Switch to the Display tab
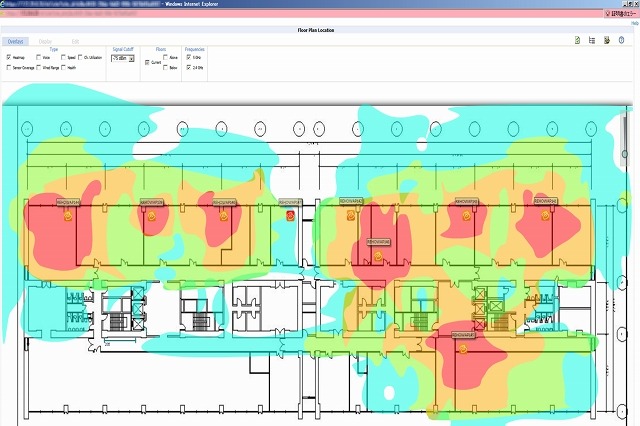The image size is (640, 426). [45, 42]
